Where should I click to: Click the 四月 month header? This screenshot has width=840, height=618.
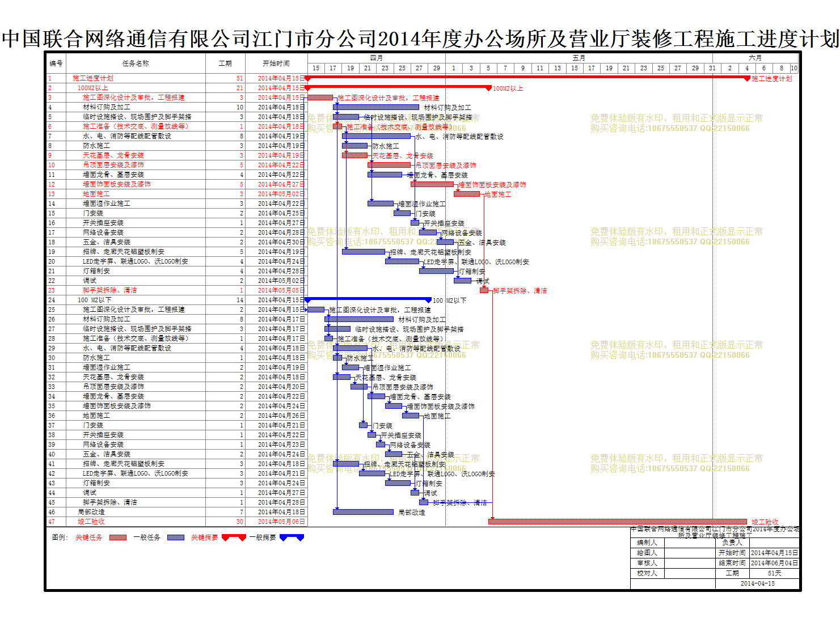[x=377, y=58]
